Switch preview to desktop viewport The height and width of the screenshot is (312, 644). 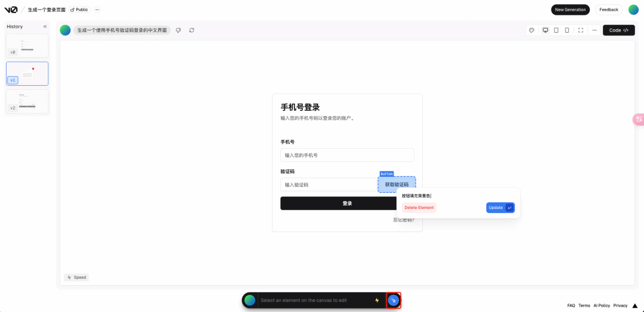tap(545, 30)
